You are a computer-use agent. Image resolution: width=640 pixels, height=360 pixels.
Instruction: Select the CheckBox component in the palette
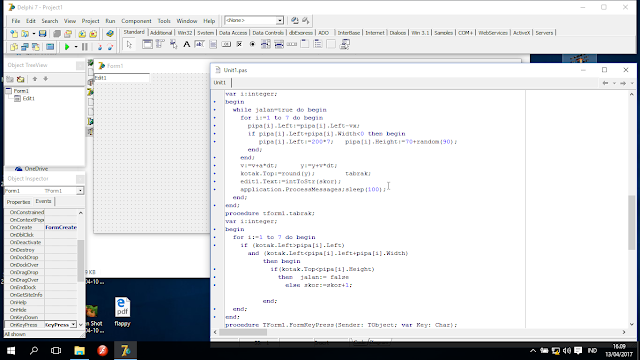[x=239, y=44]
